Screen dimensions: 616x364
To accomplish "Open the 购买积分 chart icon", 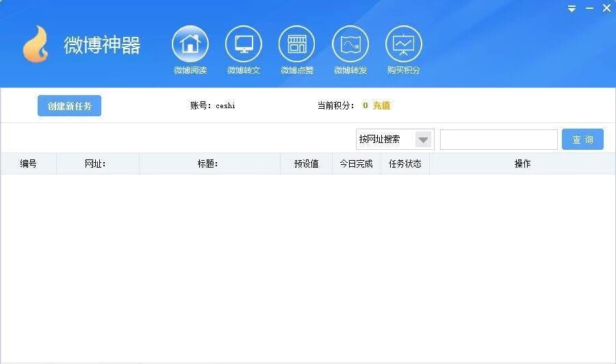I will click(x=404, y=44).
